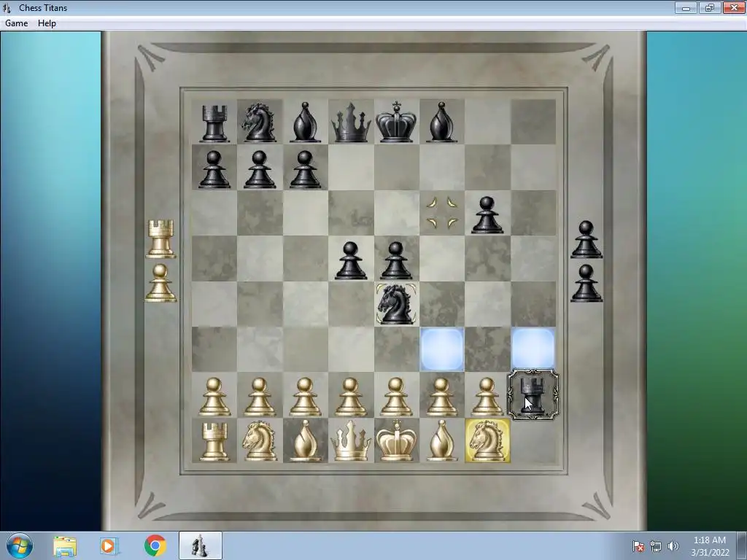Open Google Chrome from the taskbar
Viewport: 747px width, 560px height.
click(155, 545)
